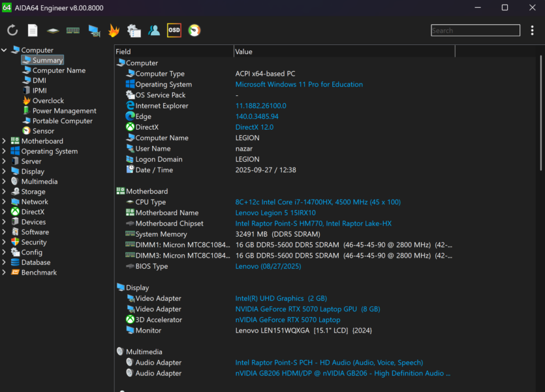Select the User Name row

[285, 149]
